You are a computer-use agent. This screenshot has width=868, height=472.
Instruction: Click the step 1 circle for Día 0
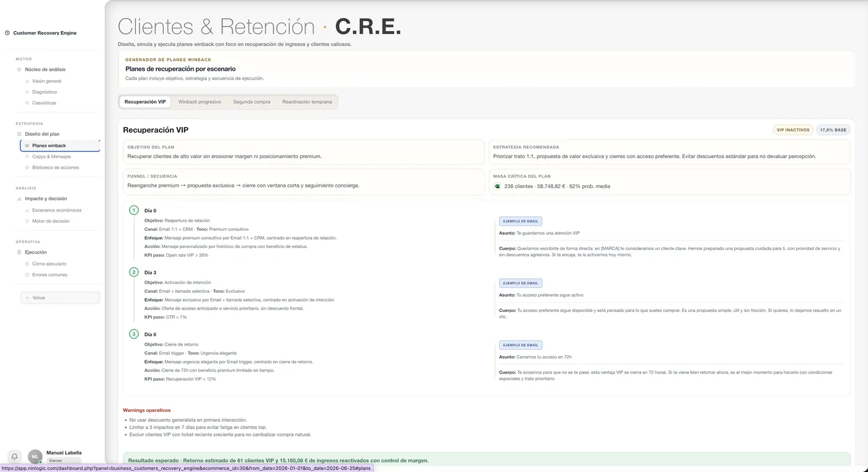[133, 210]
